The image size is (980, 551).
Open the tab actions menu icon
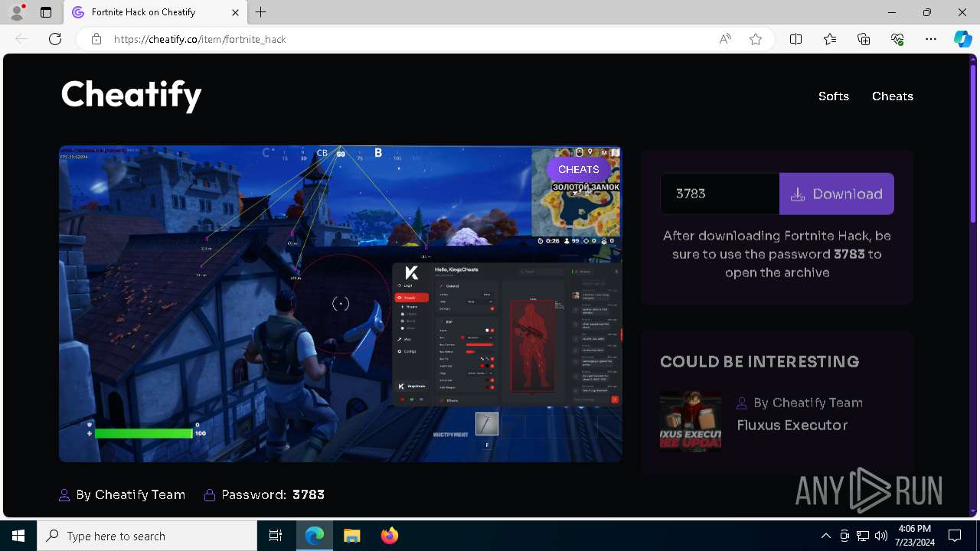pos(46,12)
